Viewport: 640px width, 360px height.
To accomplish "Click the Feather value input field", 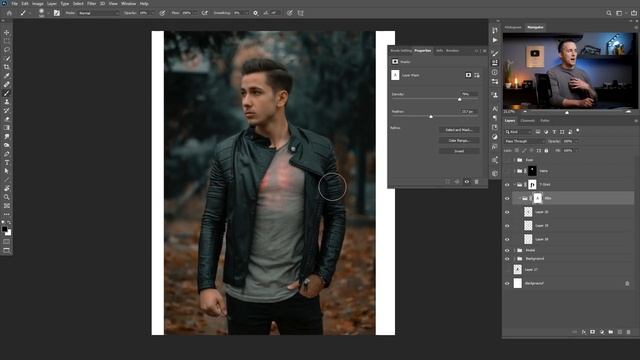I will click(x=469, y=111).
